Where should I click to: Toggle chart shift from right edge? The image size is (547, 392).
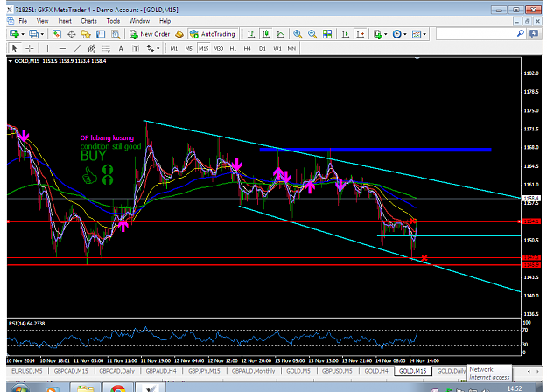point(360,34)
